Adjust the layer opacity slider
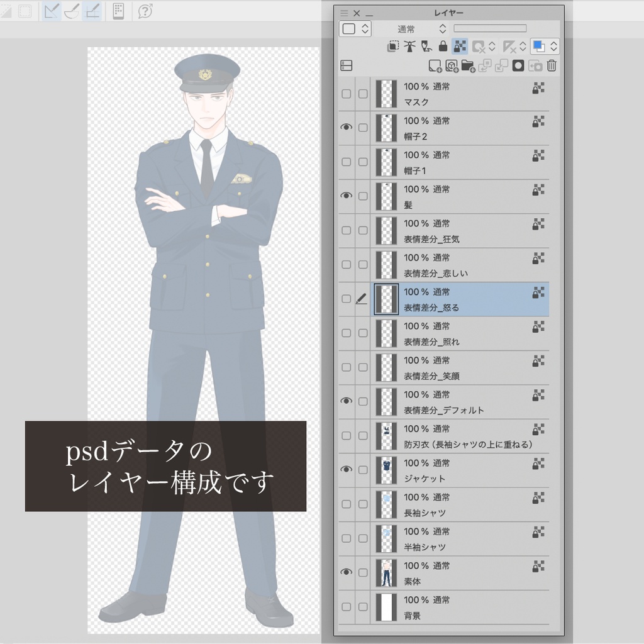This screenshot has height=644, width=644. tap(491, 28)
